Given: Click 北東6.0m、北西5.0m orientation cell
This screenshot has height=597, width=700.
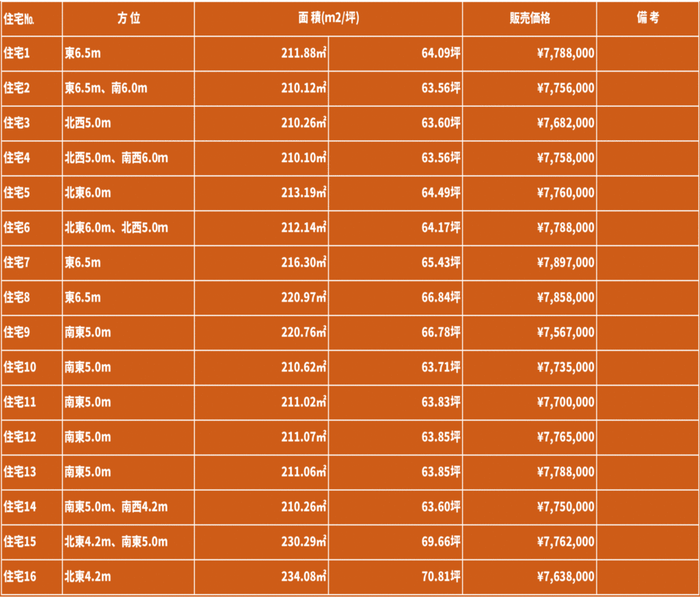Looking at the screenshot, I should click(x=129, y=228).
